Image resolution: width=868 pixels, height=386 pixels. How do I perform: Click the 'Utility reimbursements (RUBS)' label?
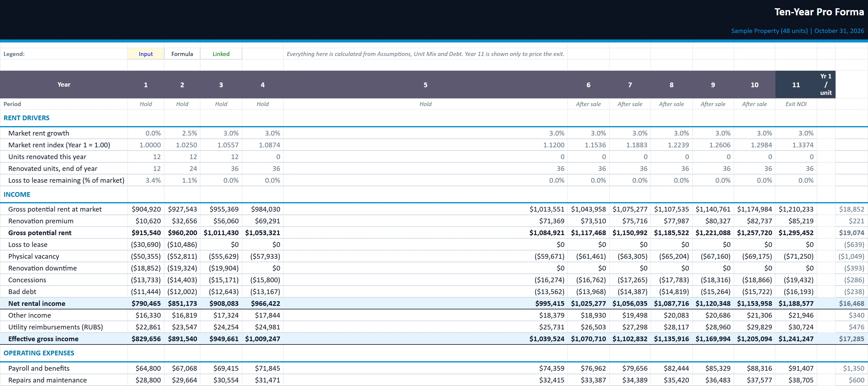tap(56, 327)
